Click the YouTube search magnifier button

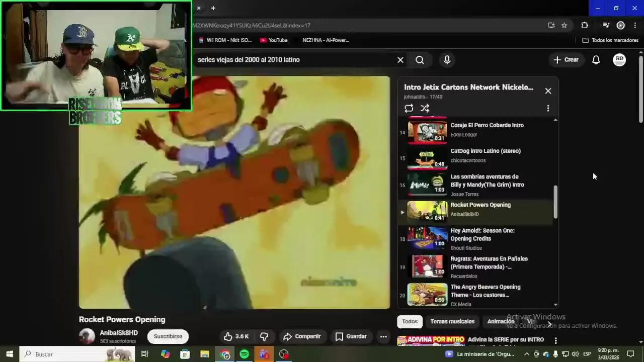tap(420, 60)
